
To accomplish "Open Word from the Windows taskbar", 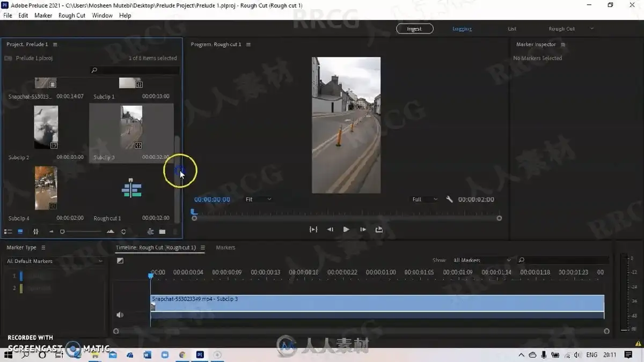I will pos(148,355).
